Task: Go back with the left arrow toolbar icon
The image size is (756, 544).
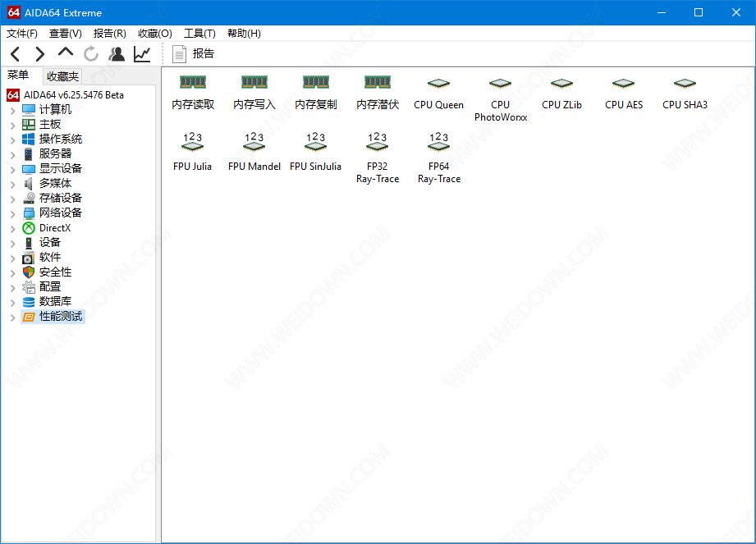Action: [x=16, y=54]
